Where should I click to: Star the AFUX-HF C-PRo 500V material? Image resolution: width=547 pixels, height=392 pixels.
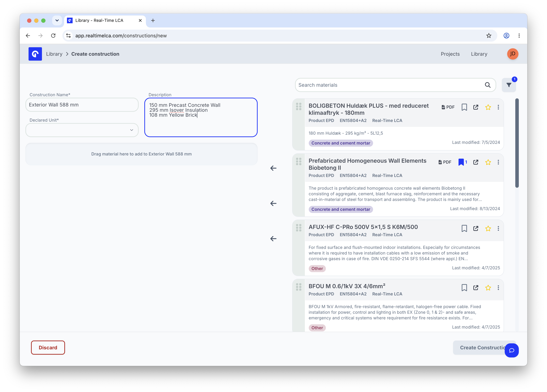coord(488,228)
